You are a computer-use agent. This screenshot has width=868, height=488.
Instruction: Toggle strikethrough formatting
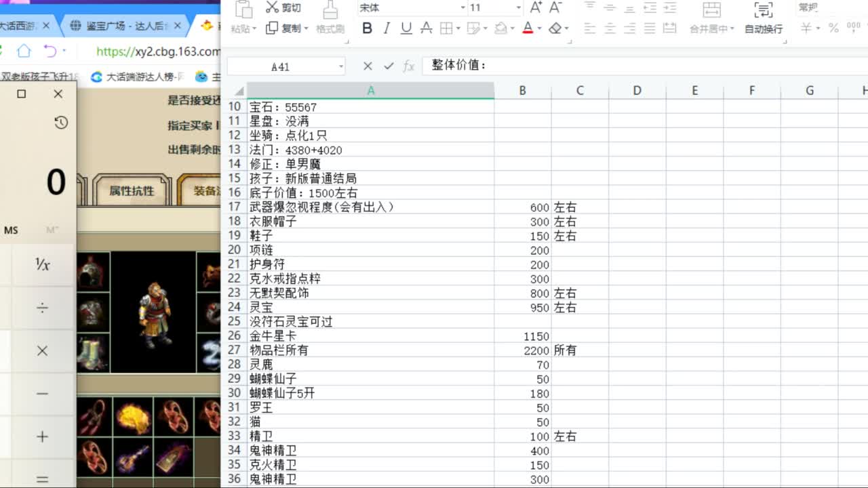[427, 28]
